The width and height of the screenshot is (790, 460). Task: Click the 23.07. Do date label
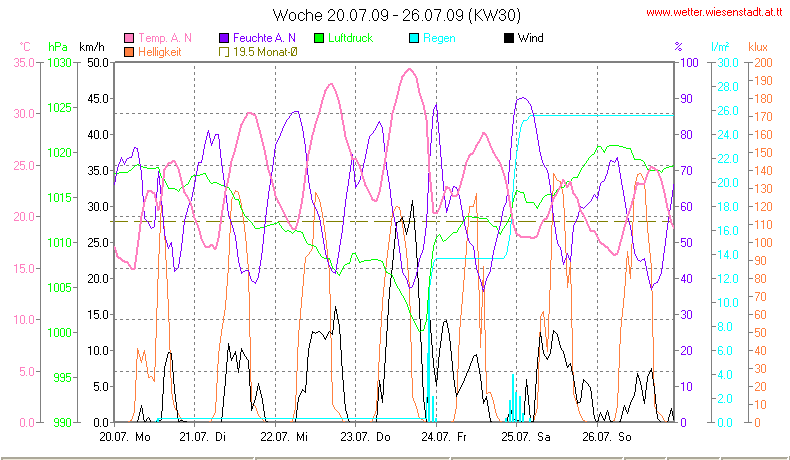365,437
